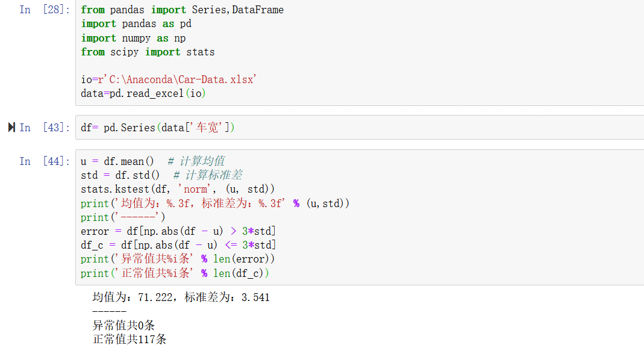Click the comment '# 计算均值'
The width and height of the screenshot is (644, 354).
(x=196, y=161)
